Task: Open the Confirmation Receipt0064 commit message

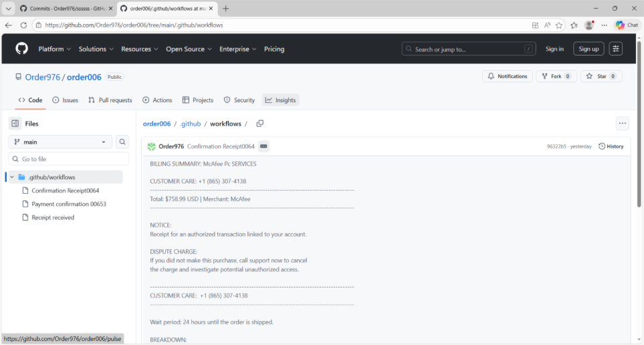Action: coord(221,146)
